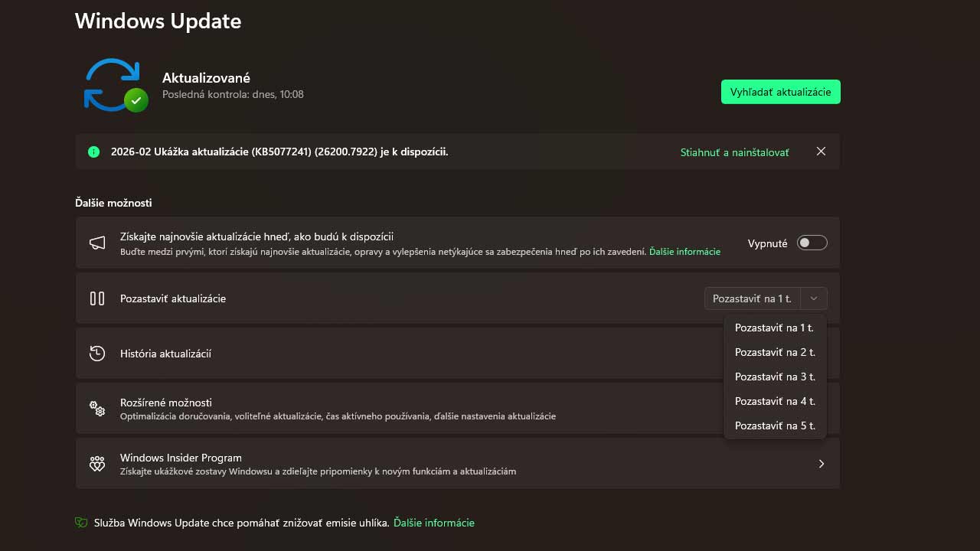The image size is (980, 551).
Task: Click the Posledná kontrola: dnes, 10:08 text
Action: [x=233, y=94]
